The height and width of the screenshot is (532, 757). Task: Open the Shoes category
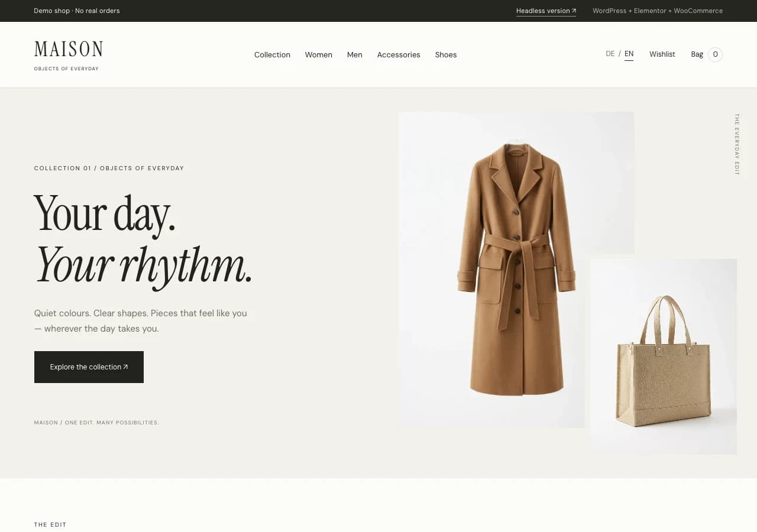coord(446,55)
